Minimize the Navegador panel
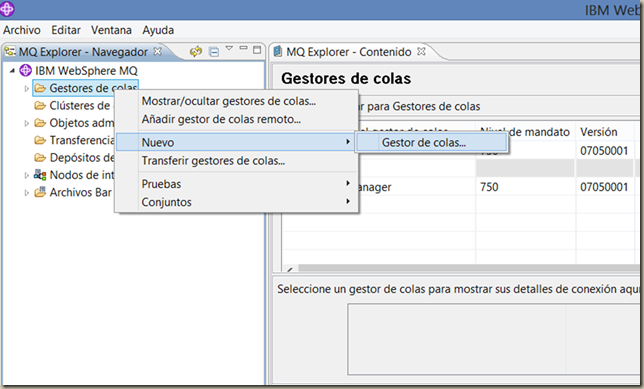The width and height of the screenshot is (644, 389). click(243, 48)
